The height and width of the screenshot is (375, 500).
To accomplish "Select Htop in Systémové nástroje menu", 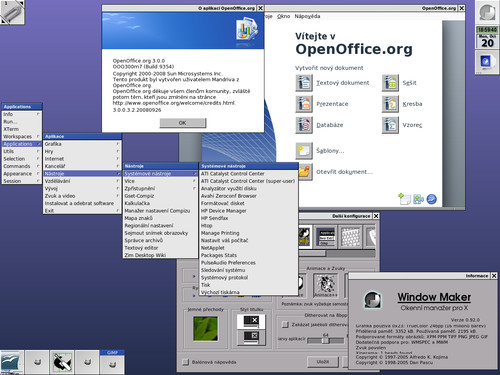I will [248, 225].
